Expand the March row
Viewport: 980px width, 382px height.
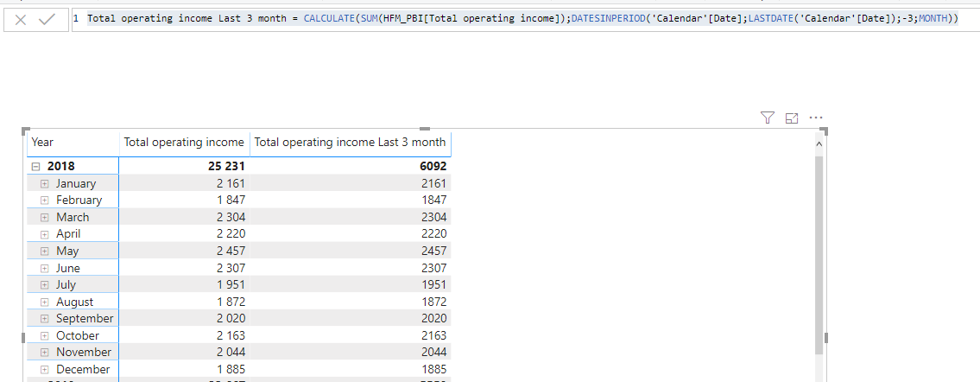(x=44, y=218)
